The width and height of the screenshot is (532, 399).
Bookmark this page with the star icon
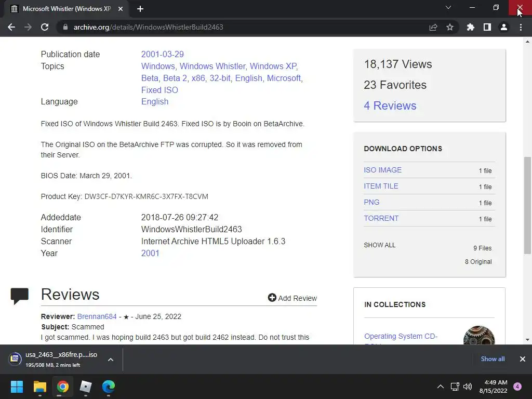(450, 27)
